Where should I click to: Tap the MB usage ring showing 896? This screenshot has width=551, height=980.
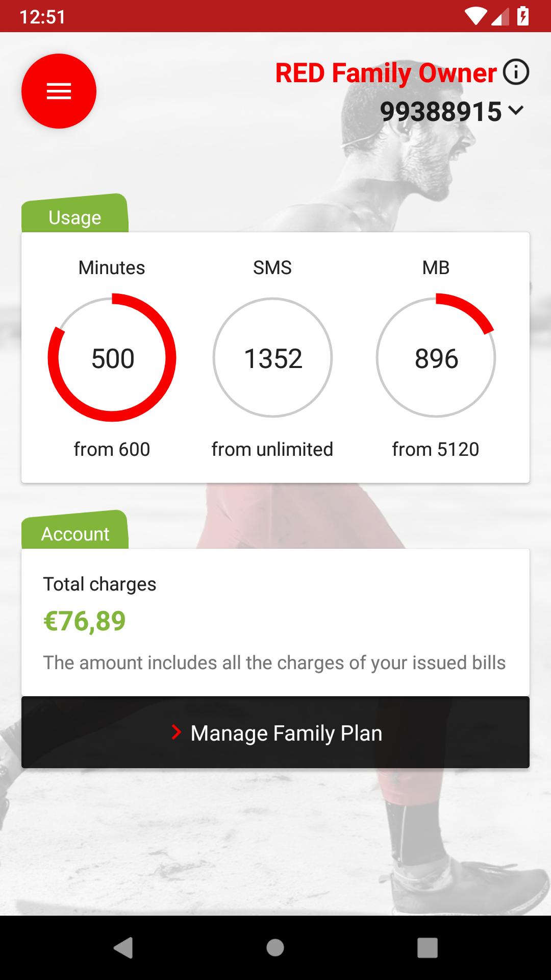pos(436,358)
